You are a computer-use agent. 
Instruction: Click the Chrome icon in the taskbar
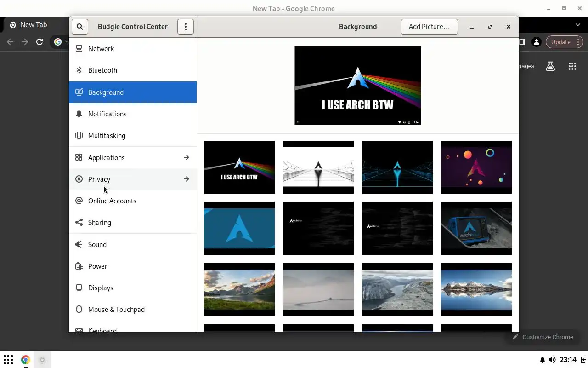coord(25,360)
